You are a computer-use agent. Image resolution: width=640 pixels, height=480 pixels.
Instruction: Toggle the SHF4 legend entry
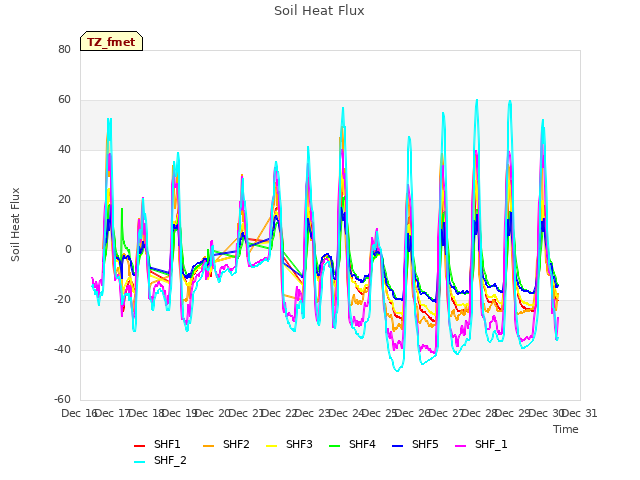coord(352,444)
